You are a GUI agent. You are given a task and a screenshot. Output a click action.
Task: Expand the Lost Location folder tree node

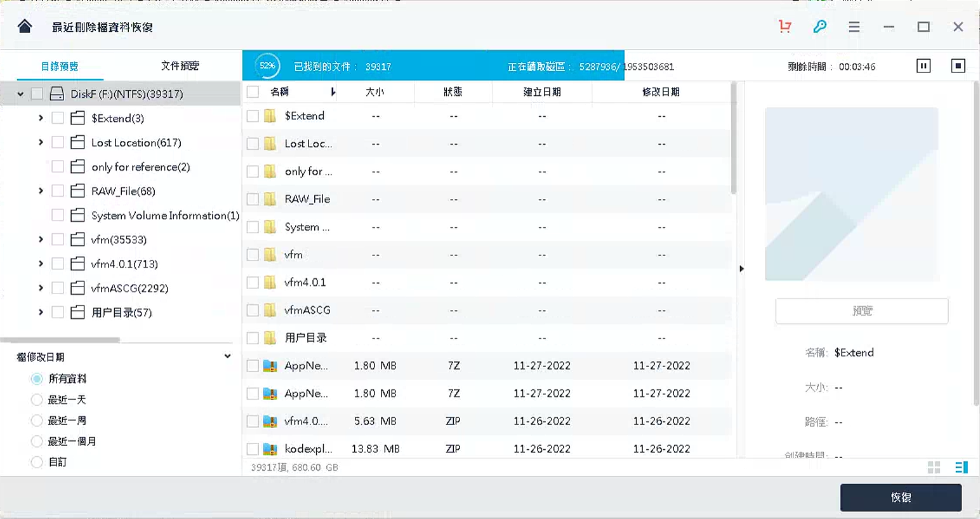[41, 142]
